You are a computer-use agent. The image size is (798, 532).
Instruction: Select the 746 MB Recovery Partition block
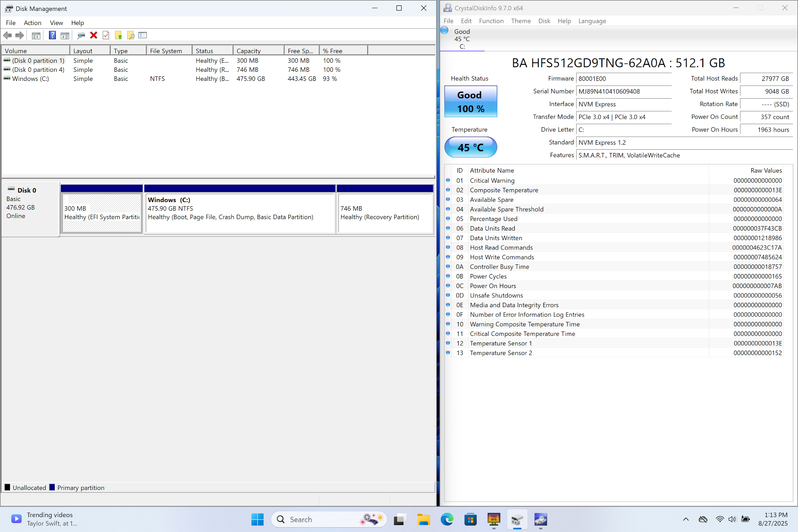point(386,213)
